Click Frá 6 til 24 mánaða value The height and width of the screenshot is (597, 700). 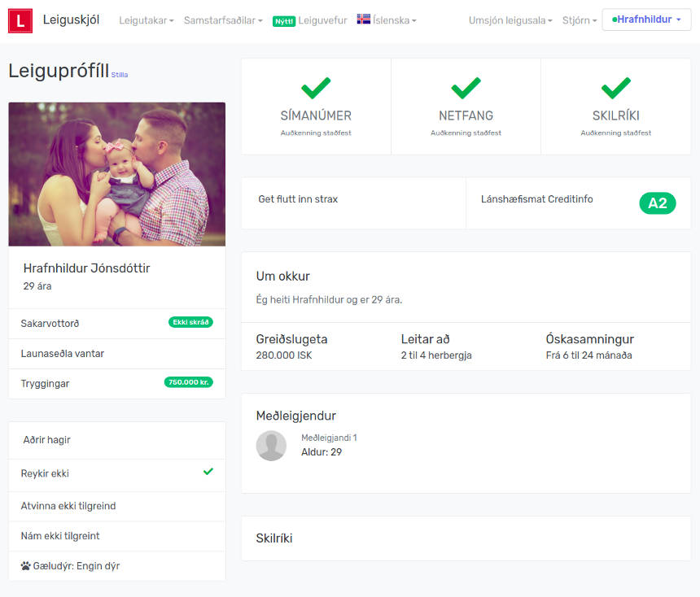pyautogui.click(x=588, y=355)
